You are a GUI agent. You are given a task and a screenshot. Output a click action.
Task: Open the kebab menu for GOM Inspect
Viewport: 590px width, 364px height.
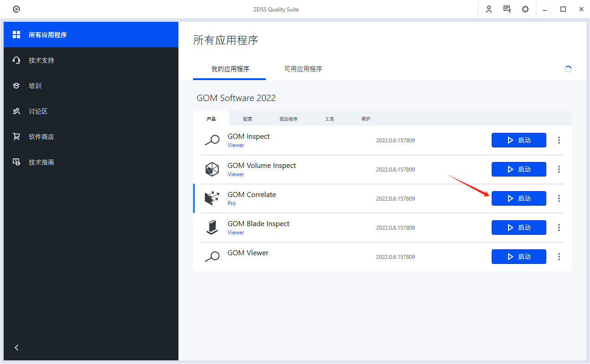pyautogui.click(x=559, y=140)
